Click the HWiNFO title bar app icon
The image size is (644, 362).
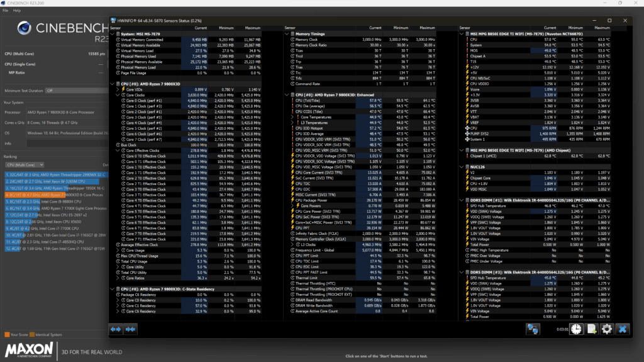pos(113,21)
